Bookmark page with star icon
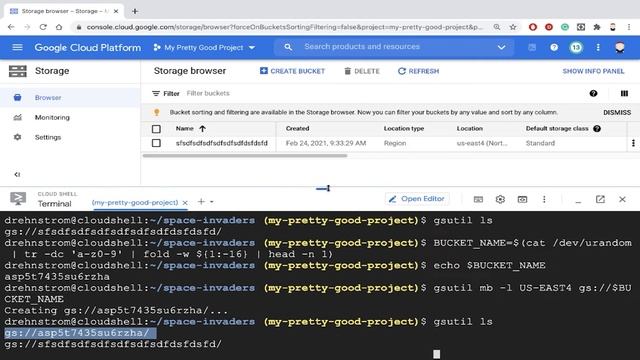The image size is (640, 360). [513, 27]
